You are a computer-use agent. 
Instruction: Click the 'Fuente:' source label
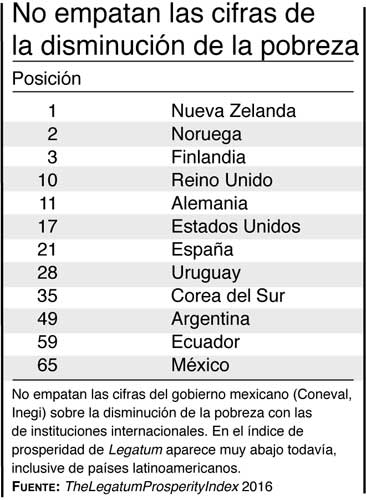point(36,487)
